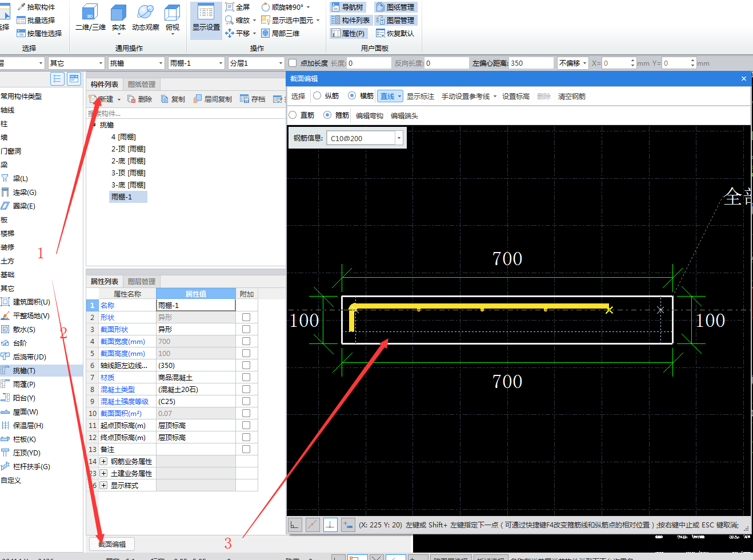Select the 纵筋 radio button
This screenshot has width=753, height=560.
click(317, 95)
